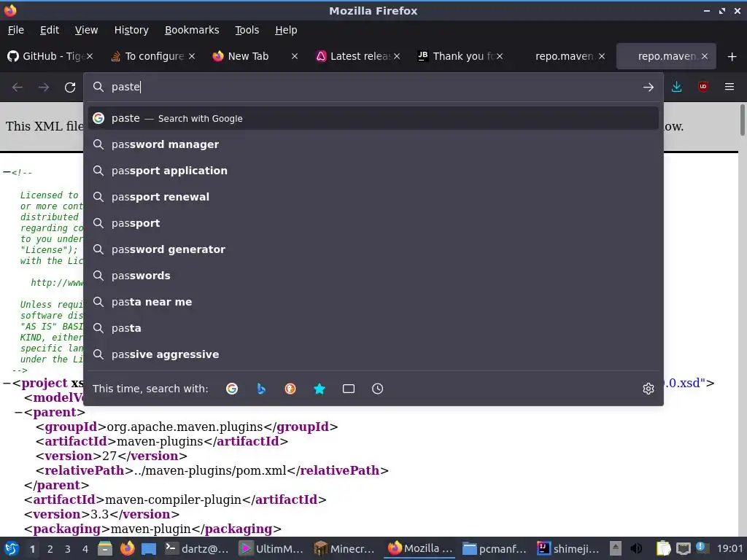This screenshot has width=747, height=560.
Task: Open the Firefox hamburger application menu
Action: pyautogui.click(x=729, y=87)
